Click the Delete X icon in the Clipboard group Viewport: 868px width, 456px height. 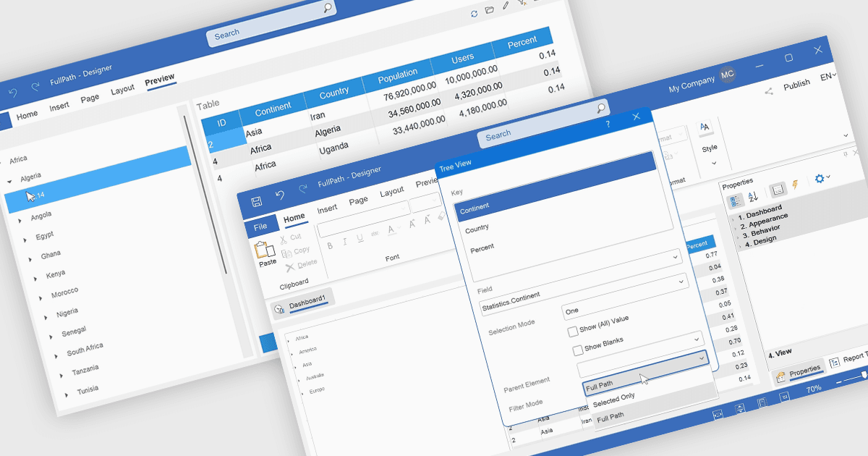coord(290,266)
